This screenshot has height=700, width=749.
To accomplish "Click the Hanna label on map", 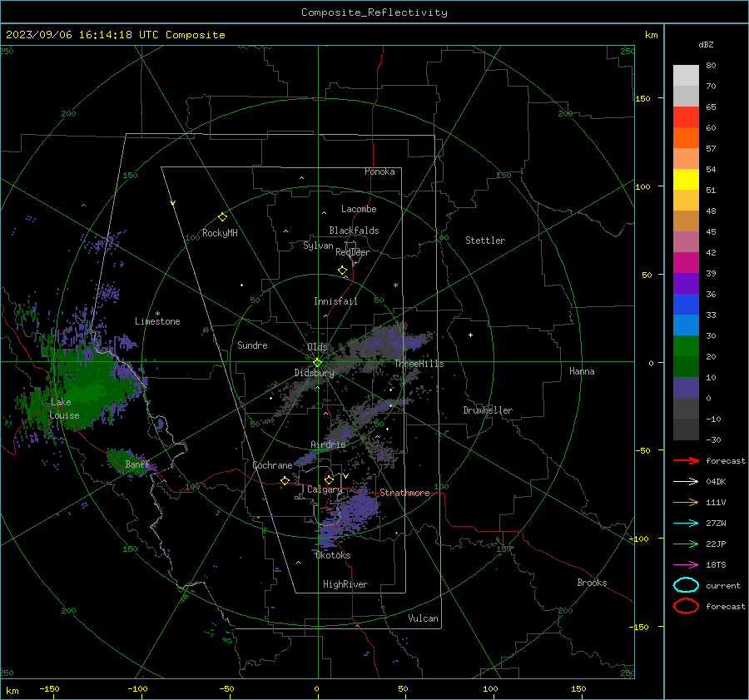I will (x=582, y=371).
